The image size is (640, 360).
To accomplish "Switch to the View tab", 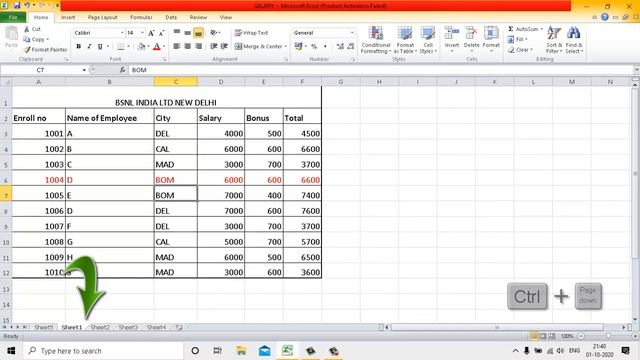I will pyautogui.click(x=226, y=17).
